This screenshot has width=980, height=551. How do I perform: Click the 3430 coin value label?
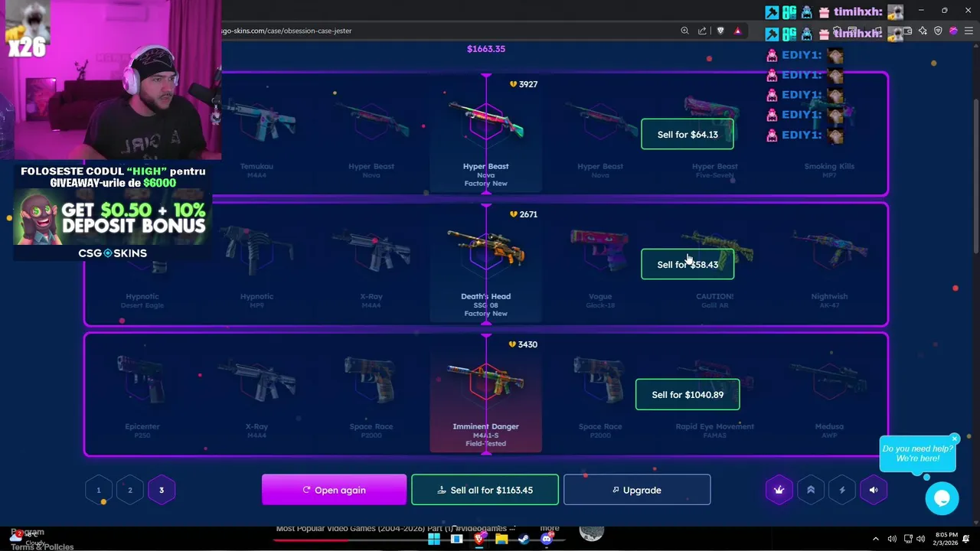click(524, 344)
